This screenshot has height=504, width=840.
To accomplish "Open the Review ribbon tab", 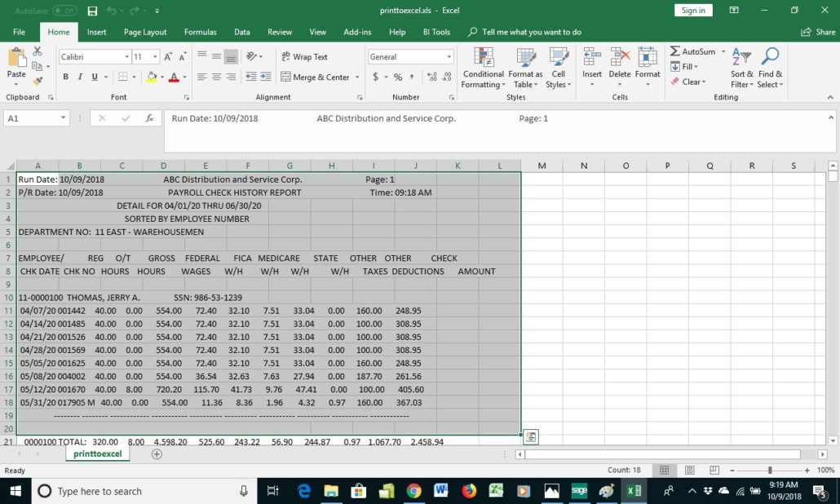I will click(280, 32).
